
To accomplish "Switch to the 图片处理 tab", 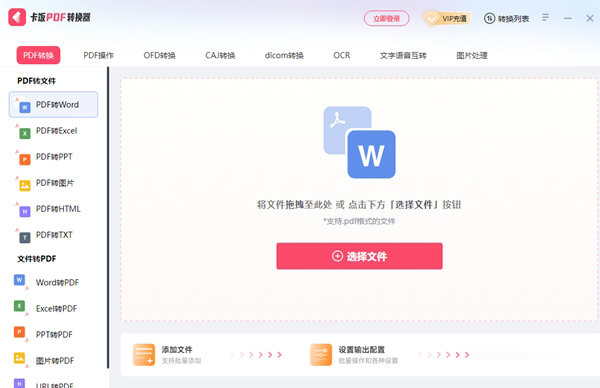I will point(472,55).
